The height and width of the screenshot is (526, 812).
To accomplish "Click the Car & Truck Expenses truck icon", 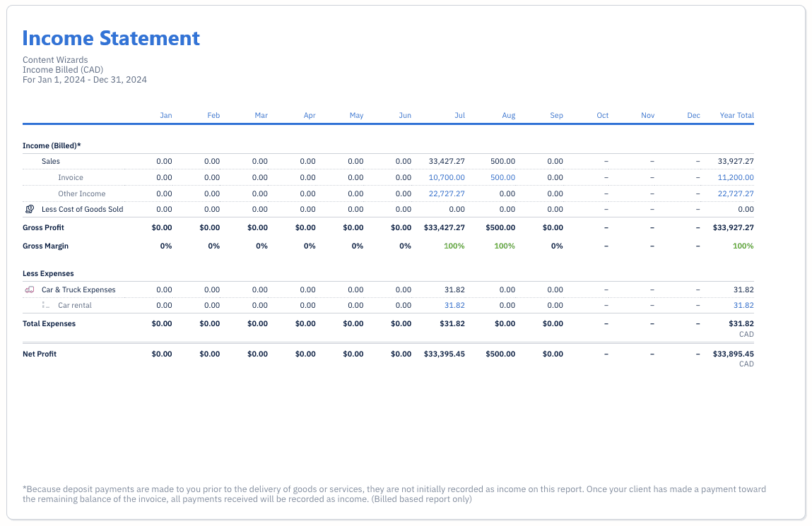I will click(x=30, y=289).
